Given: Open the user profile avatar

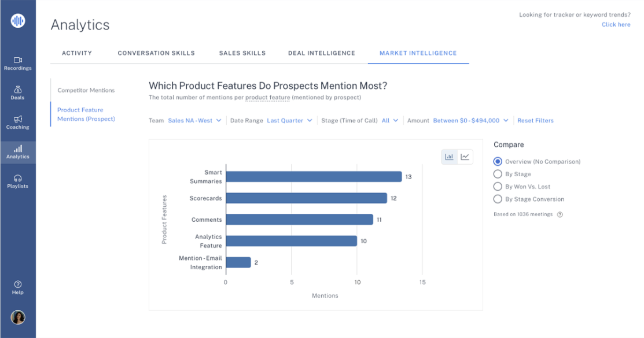Looking at the screenshot, I should click(x=17, y=317).
